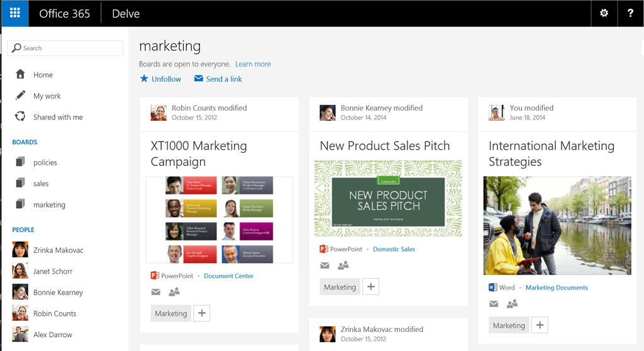Click the Marketing tag on Sales Pitch card
The width and height of the screenshot is (644, 351).
click(340, 286)
